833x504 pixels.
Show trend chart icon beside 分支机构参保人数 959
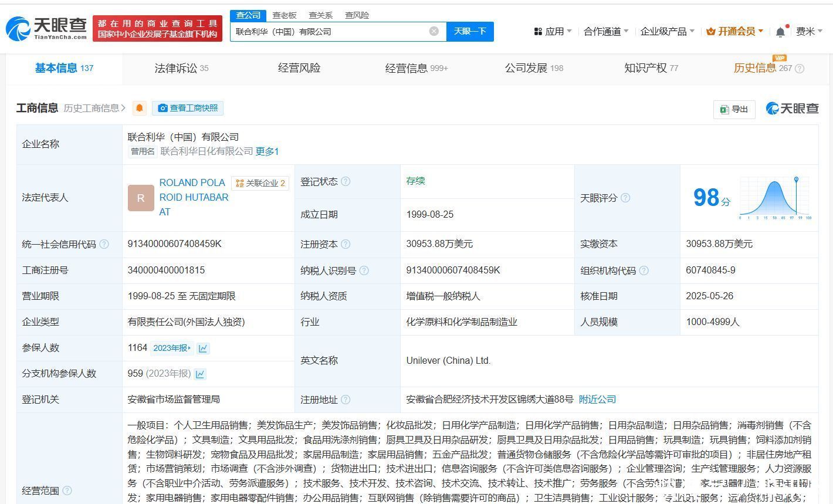pyautogui.click(x=200, y=374)
